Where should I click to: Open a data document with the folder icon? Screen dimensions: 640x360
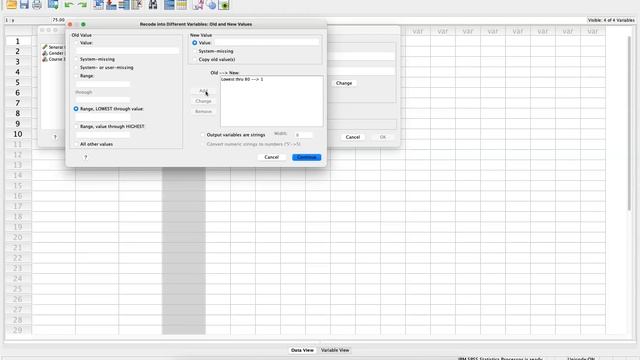[x=11, y=4]
